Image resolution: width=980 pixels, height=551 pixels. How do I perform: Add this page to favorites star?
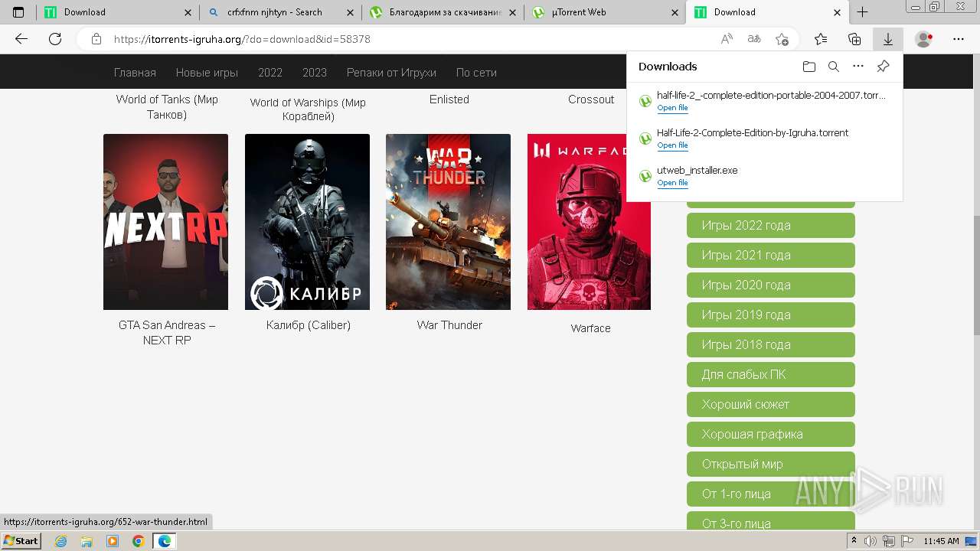pyautogui.click(x=782, y=39)
